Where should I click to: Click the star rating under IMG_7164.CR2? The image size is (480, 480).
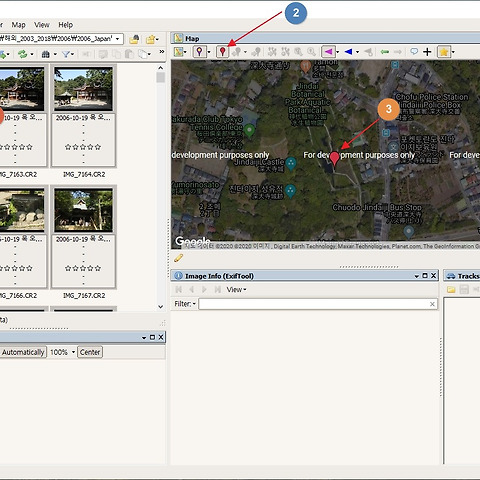pyautogui.click(x=83, y=147)
